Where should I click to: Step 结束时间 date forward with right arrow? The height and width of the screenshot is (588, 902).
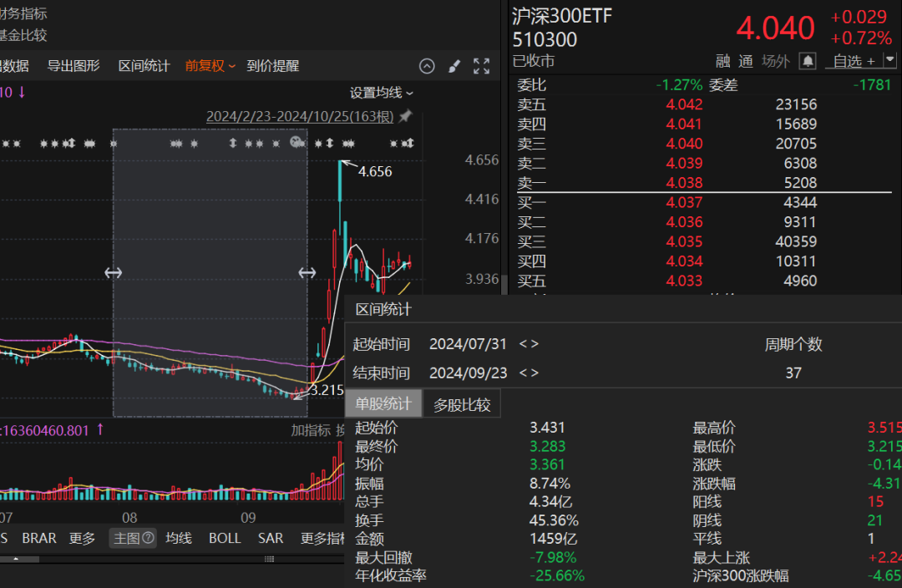click(x=535, y=373)
